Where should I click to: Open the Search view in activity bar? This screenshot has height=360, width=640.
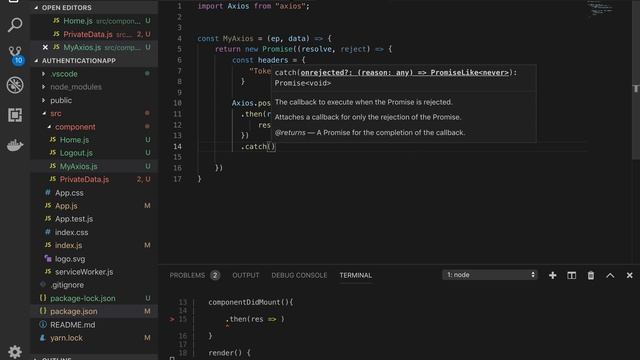(15, 24)
